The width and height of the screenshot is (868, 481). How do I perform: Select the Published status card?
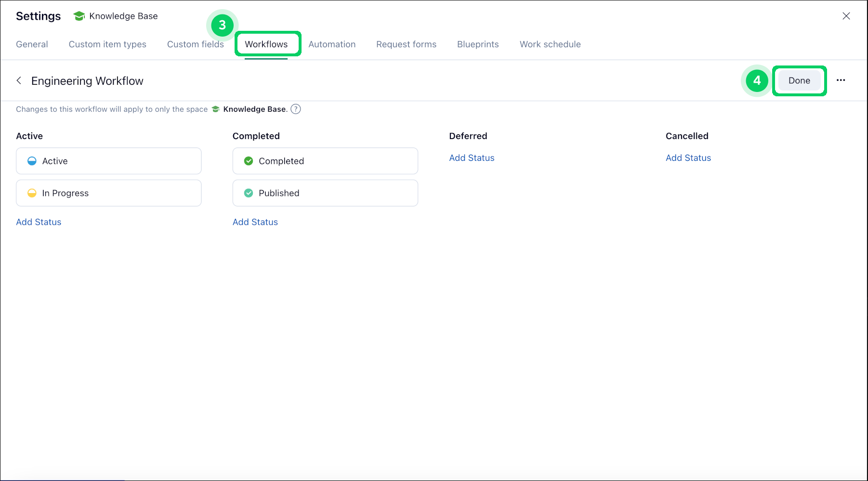[325, 193]
